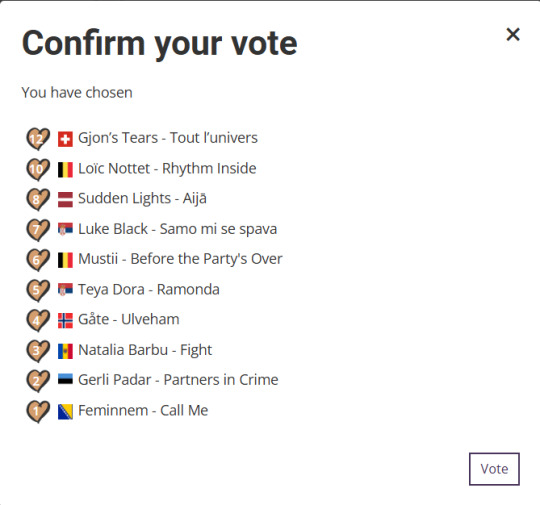This screenshot has width=540, height=505.
Task: Click the 7-point heart icon
Action: 38,230
